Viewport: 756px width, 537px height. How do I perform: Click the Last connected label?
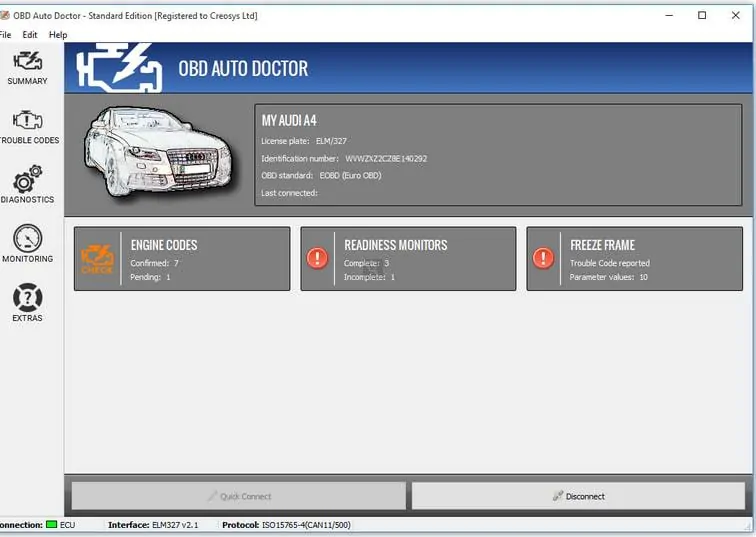(289, 193)
